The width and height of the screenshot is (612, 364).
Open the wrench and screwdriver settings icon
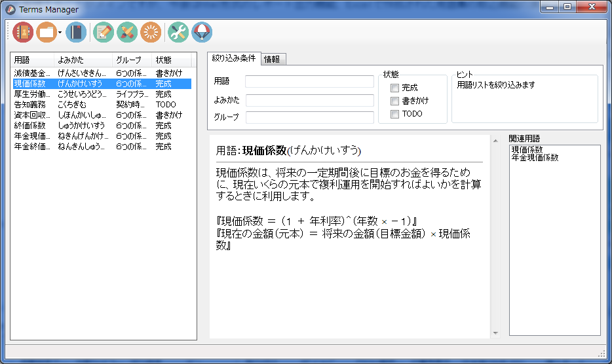coord(178,32)
